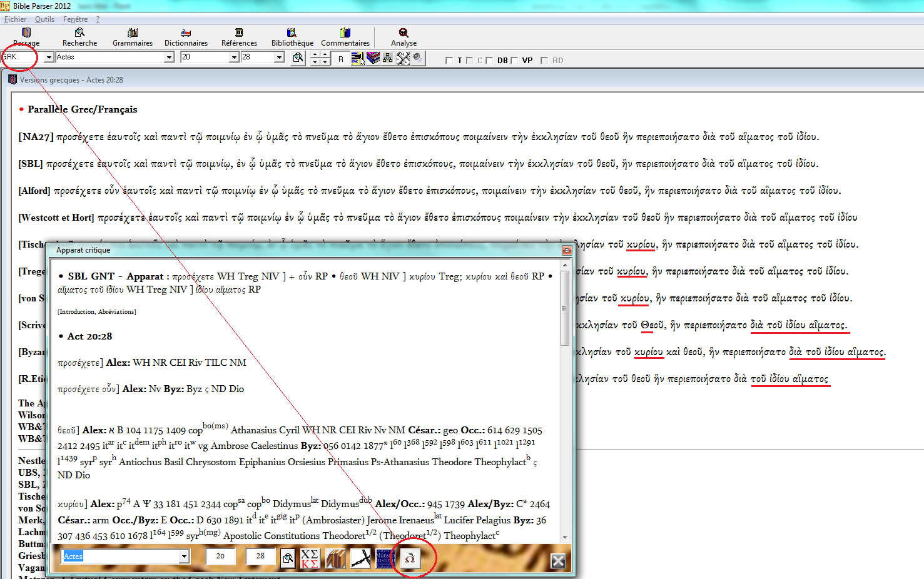The height and width of the screenshot is (579, 924).
Task: Open the Analyse tool
Action: (404, 38)
